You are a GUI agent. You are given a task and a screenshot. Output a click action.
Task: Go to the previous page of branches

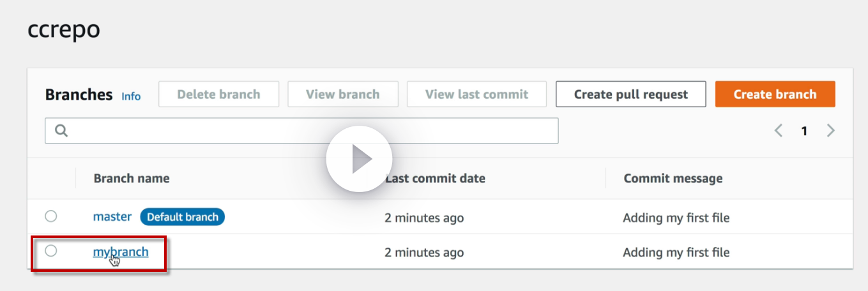(779, 131)
